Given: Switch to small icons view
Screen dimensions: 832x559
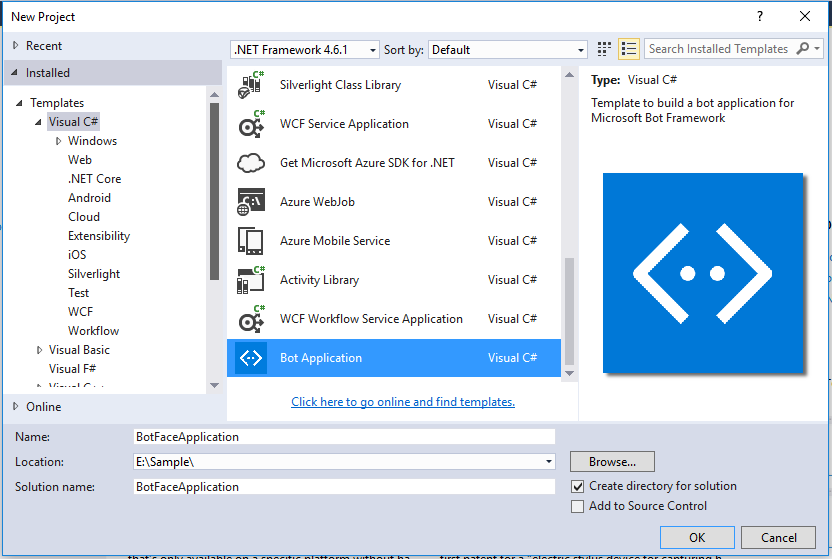Looking at the screenshot, I should click(x=604, y=49).
